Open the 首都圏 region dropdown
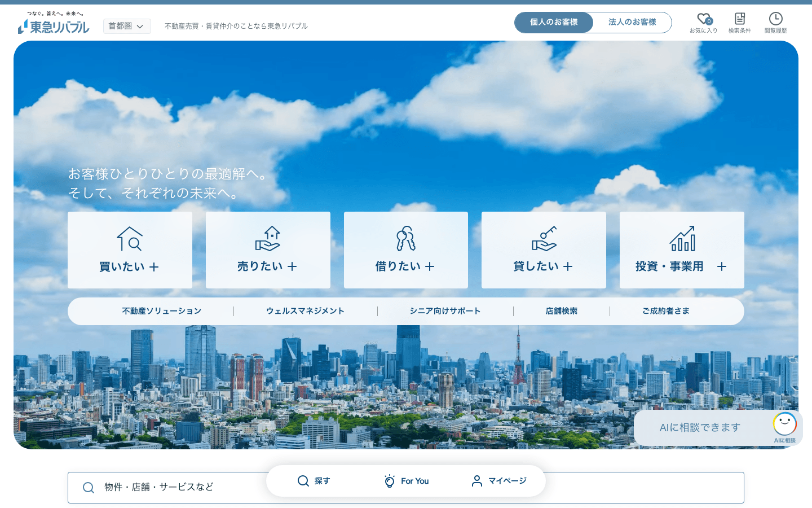This screenshot has width=812, height=508. pos(127,26)
